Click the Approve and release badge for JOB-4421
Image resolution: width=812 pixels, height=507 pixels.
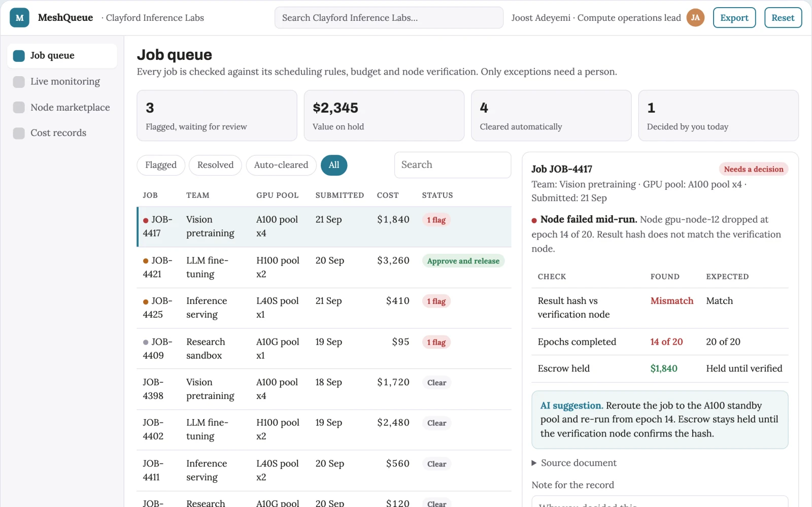point(463,261)
